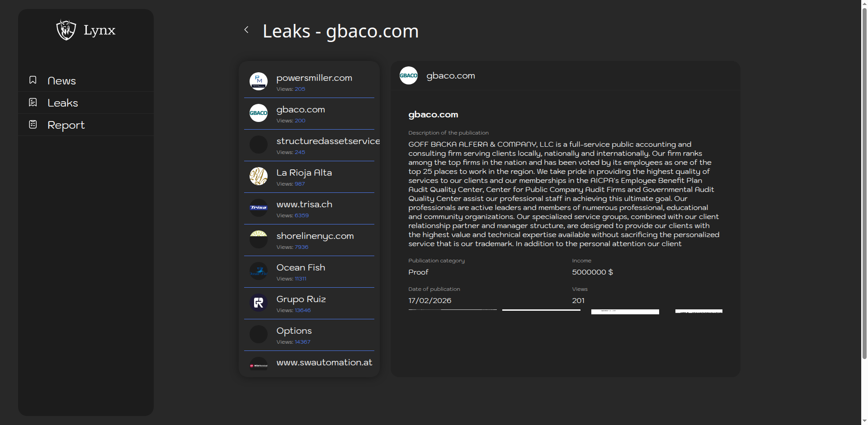The height and width of the screenshot is (425, 868).
Task: Click the GBACO logo in the detail header
Action: pyautogui.click(x=409, y=75)
